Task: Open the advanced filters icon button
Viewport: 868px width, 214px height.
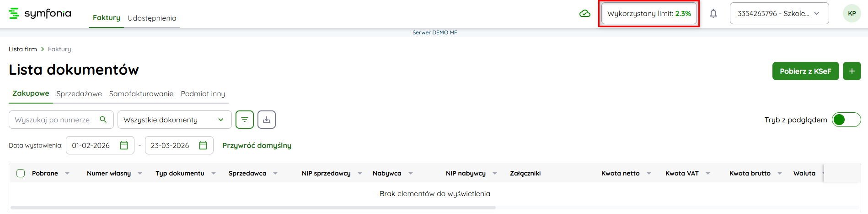Action: click(245, 120)
